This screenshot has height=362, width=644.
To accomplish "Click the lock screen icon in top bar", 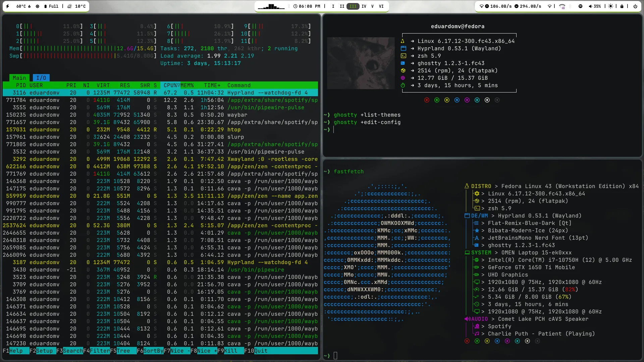I will pyautogui.click(x=622, y=6).
